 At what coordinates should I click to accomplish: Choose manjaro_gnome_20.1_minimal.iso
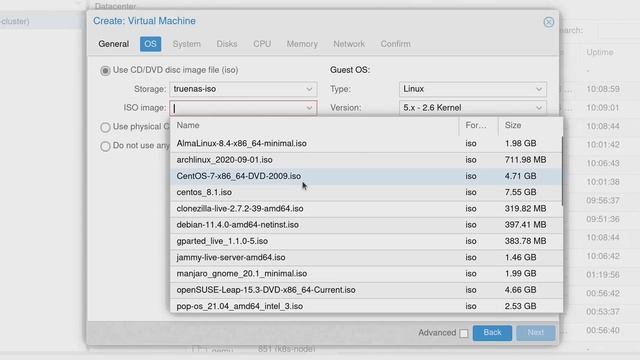click(x=366, y=274)
